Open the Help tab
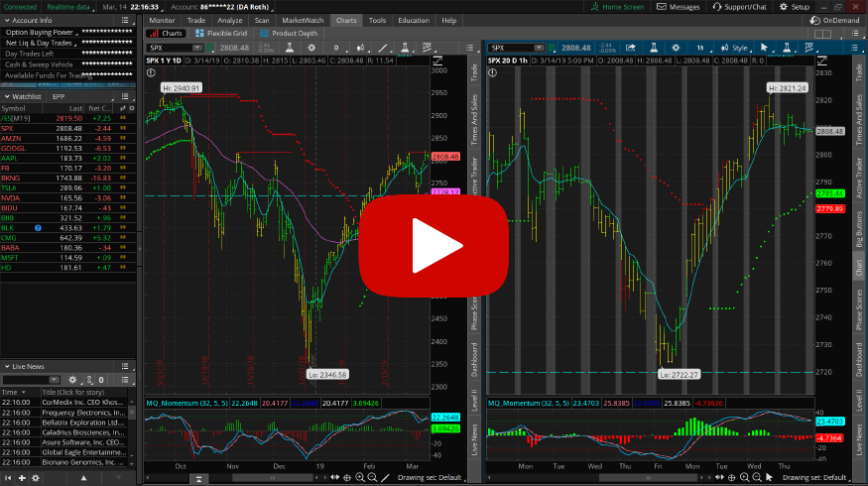 [449, 21]
